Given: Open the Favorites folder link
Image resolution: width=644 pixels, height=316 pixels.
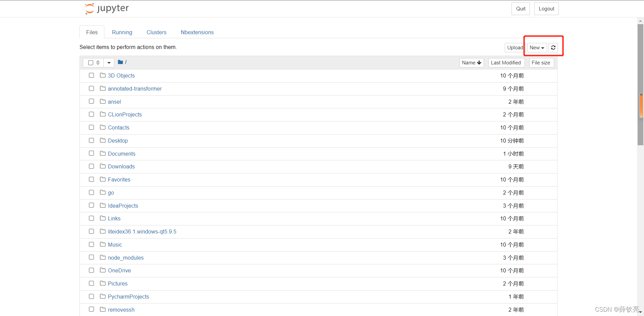Looking at the screenshot, I should [x=119, y=179].
